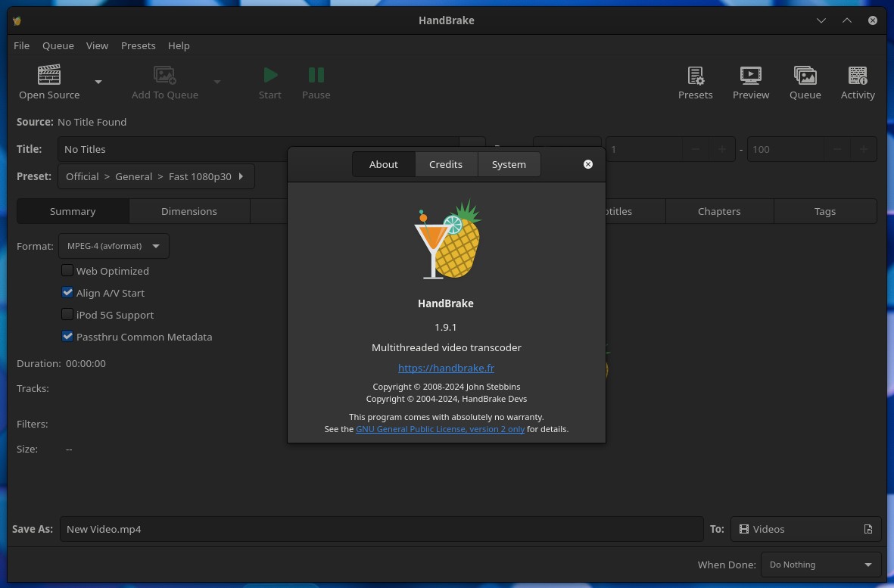Open the preset selector Fast 1080p30
The image size is (894, 588).
pyautogui.click(x=156, y=176)
